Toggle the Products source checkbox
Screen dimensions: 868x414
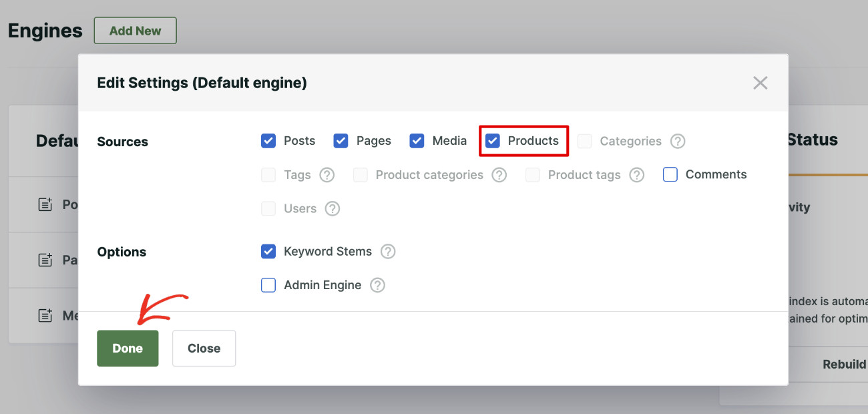(492, 141)
